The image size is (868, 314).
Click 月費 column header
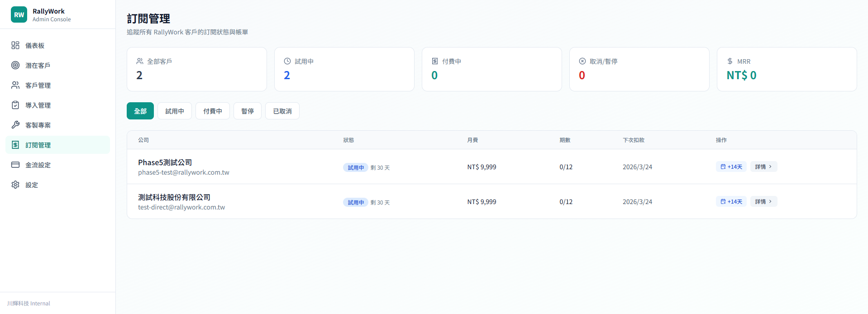point(472,140)
